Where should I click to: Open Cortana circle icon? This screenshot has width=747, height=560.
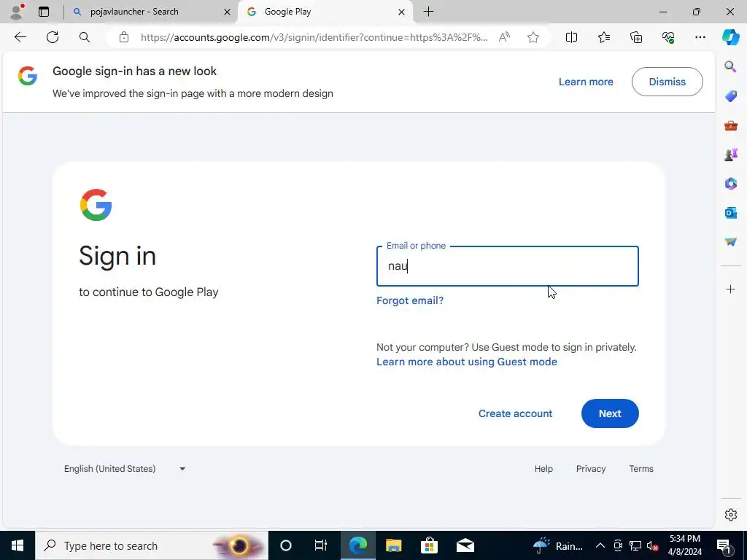pos(285,545)
